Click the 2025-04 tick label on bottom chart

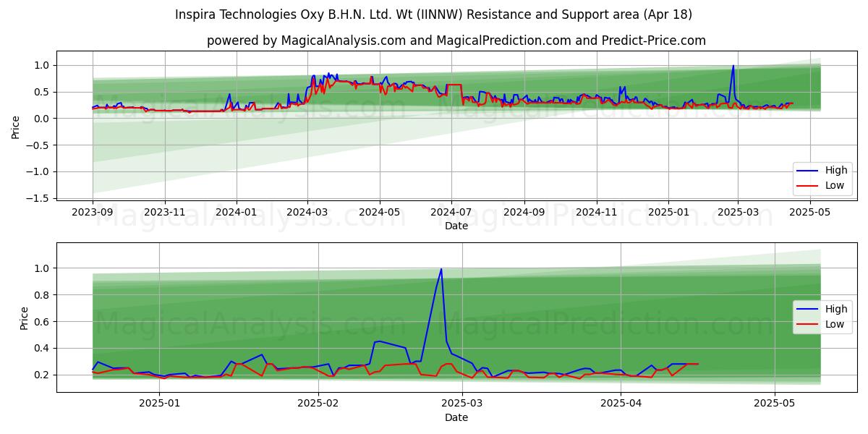(621, 404)
